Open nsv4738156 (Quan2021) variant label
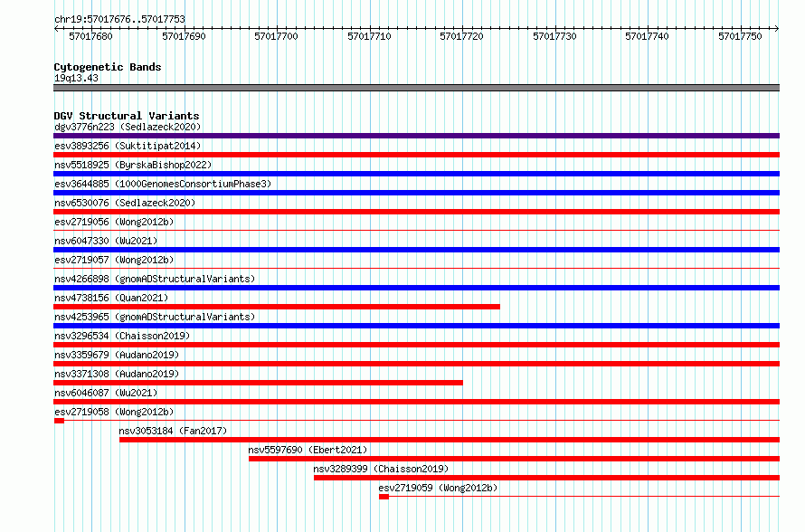 pos(111,298)
